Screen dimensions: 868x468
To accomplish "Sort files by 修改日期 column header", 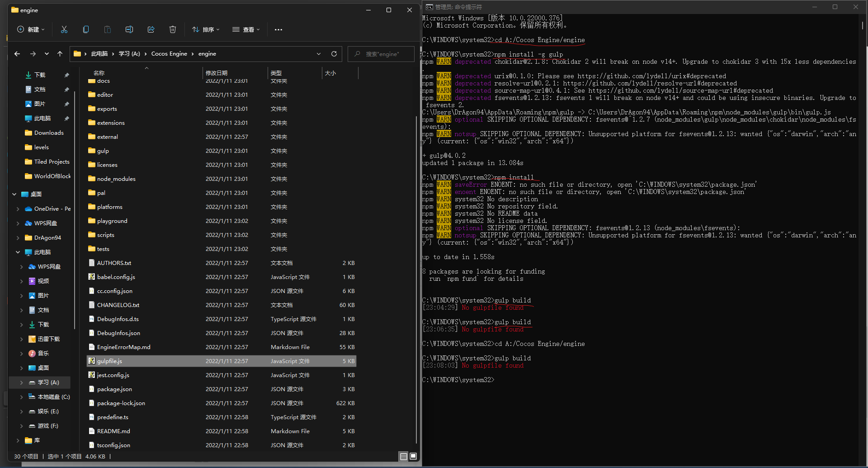I will [x=217, y=73].
